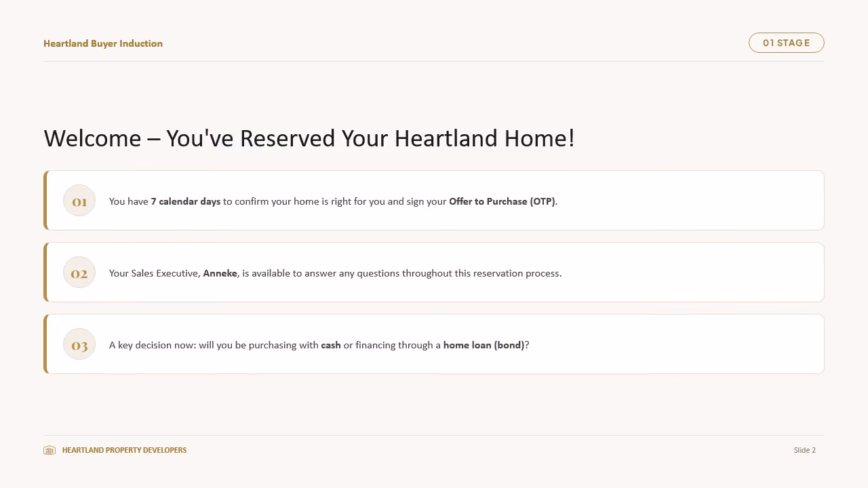Click HEARTLAND PROPERTY DEVELOPERS footer text
Image resolution: width=868 pixels, height=488 pixels.
click(124, 450)
